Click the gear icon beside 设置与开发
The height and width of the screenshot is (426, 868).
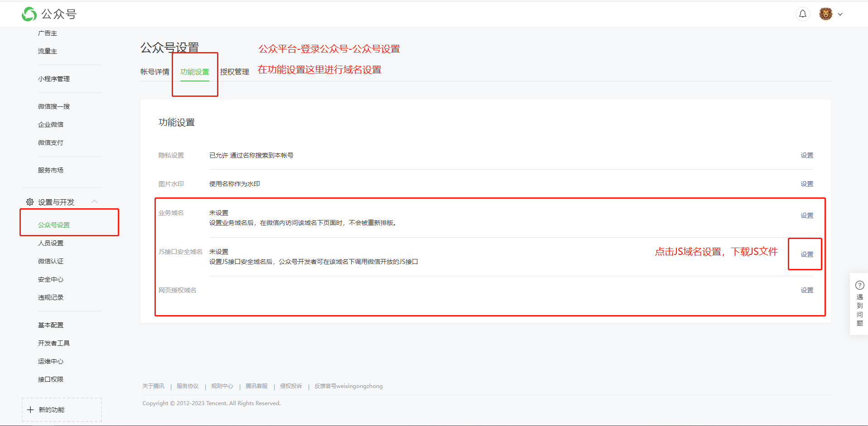click(x=30, y=202)
